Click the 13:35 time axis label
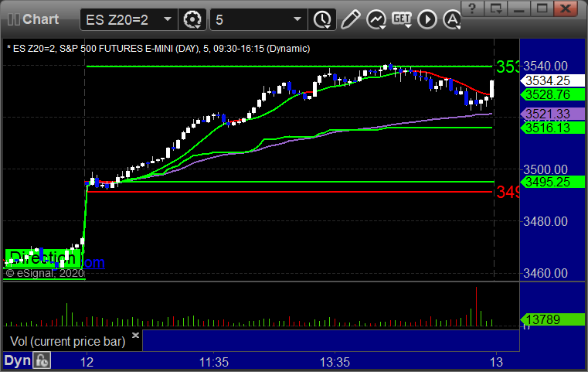This screenshot has width=588, height=372. coord(335,362)
